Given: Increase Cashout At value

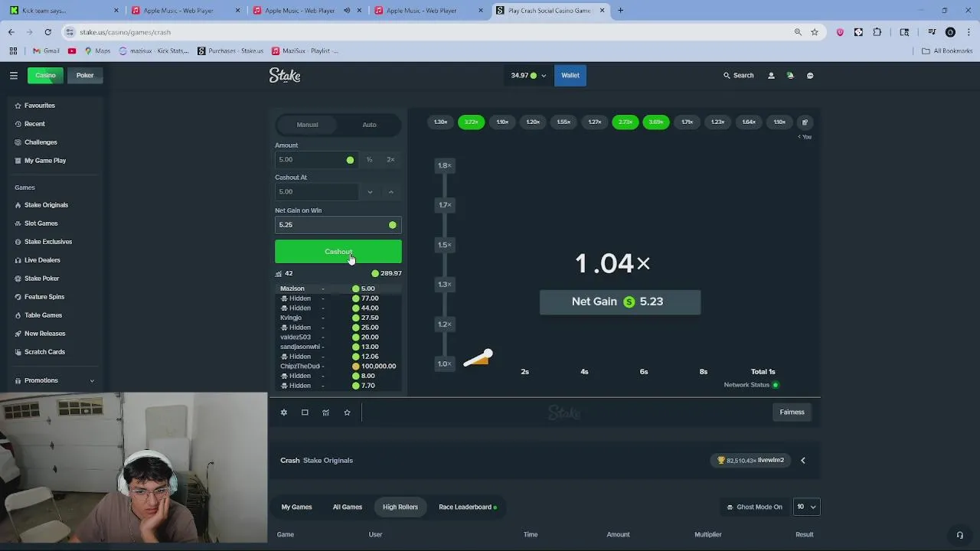Looking at the screenshot, I should click(390, 192).
